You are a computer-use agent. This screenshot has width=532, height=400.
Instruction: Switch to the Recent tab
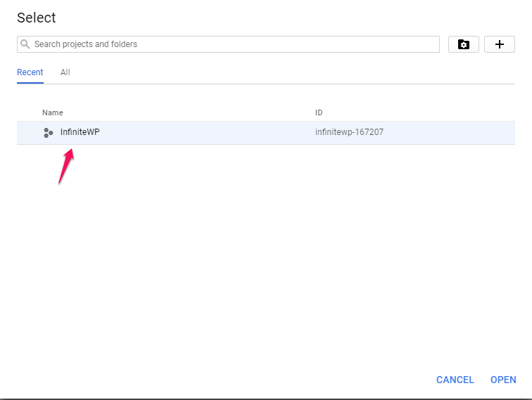click(x=30, y=72)
